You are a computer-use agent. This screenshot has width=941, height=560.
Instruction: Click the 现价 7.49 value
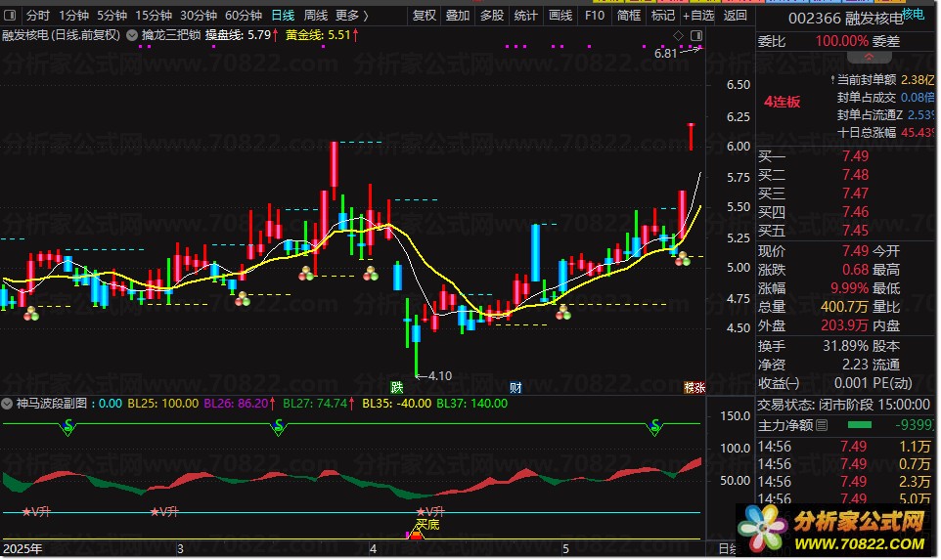[855, 251]
